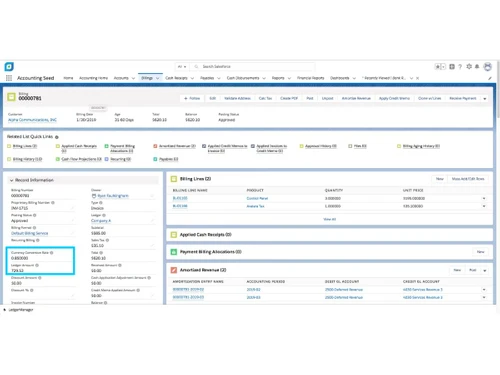Click View All under Billing Lines
Image resolution: width=500 pixels, height=375 pixels.
[x=329, y=219]
